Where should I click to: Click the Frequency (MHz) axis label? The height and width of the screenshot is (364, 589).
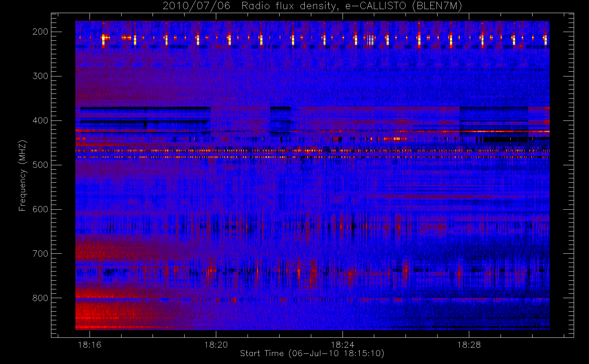[23, 175]
